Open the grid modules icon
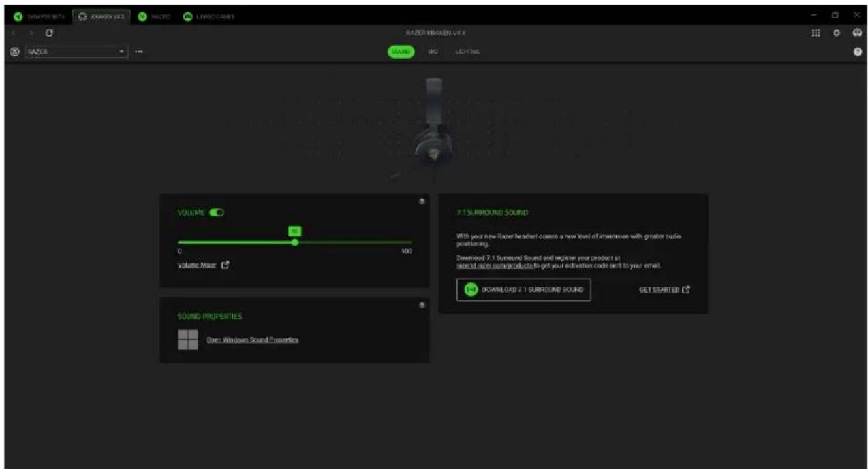 tap(815, 33)
